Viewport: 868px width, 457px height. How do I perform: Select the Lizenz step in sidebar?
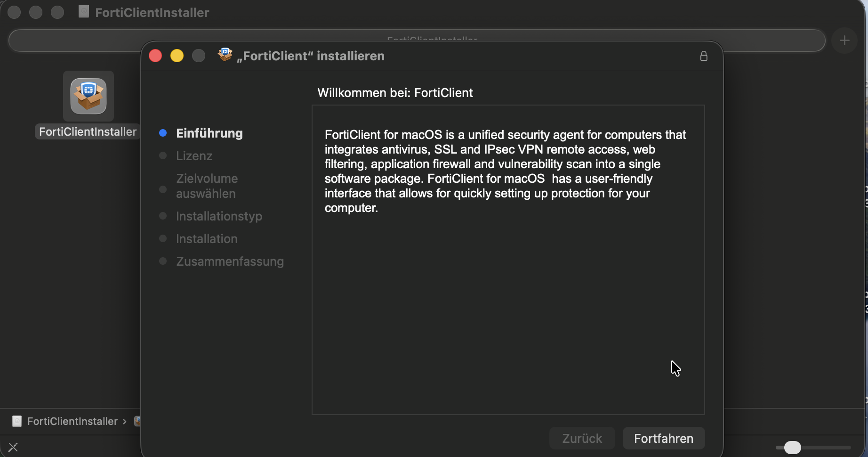(194, 156)
